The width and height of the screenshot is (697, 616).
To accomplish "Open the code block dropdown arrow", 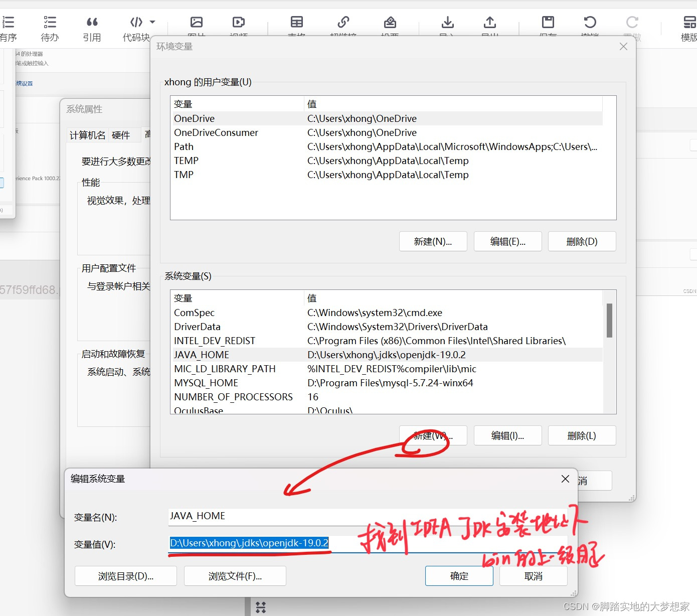I will coord(152,22).
